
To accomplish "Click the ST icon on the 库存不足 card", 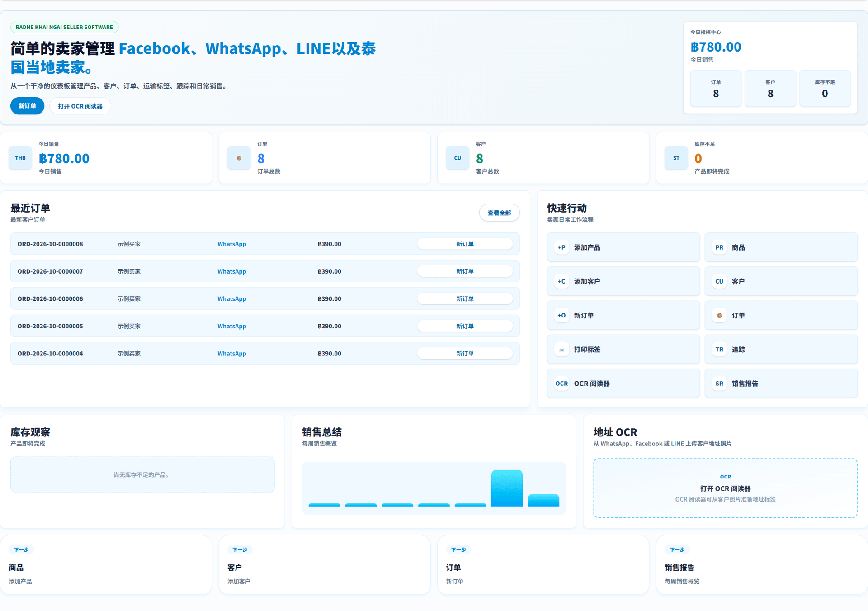I will coord(676,158).
